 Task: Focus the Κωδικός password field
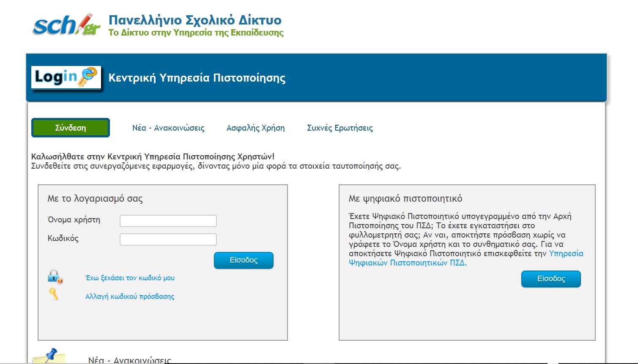168,239
